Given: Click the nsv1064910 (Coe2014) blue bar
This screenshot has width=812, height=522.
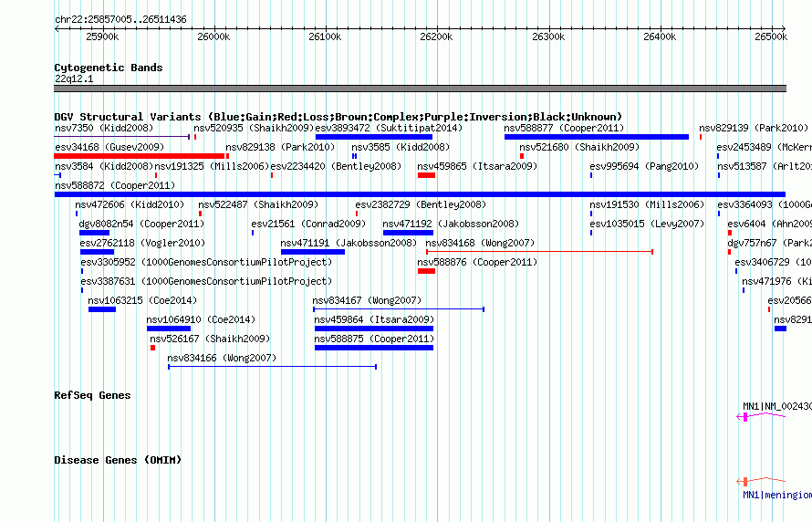Looking at the screenshot, I should pos(169,329).
